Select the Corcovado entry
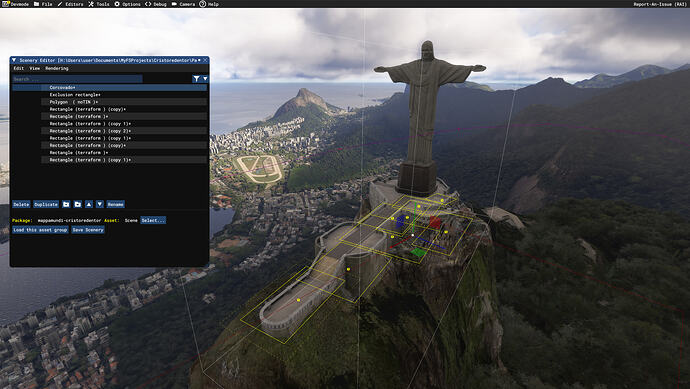Viewport: 690px width, 389px height. 109,88
